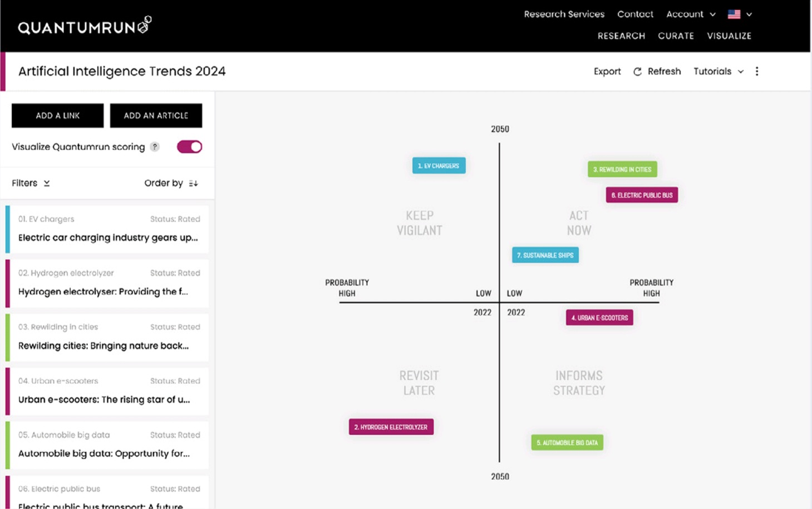Select the Hydrogen Electrolyzer chart tag
The height and width of the screenshot is (509, 812).
coord(391,427)
